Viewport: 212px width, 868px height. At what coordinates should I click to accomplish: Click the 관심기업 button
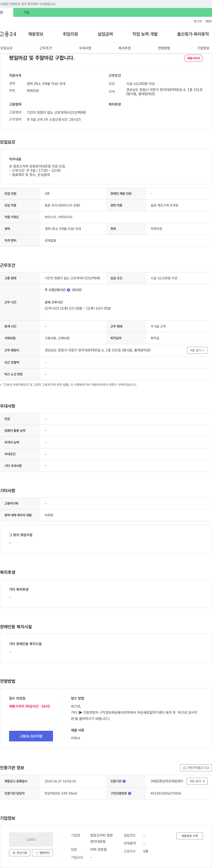tap(19, 853)
